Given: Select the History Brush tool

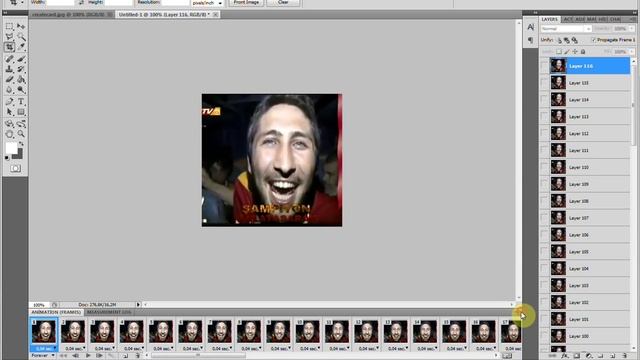Looking at the screenshot, I should click(21, 69).
